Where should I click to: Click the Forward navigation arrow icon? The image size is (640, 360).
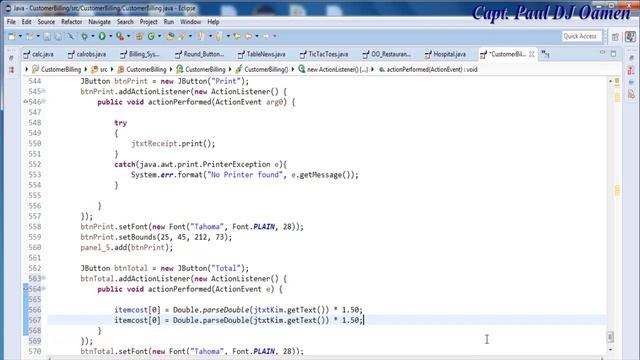click(266, 36)
